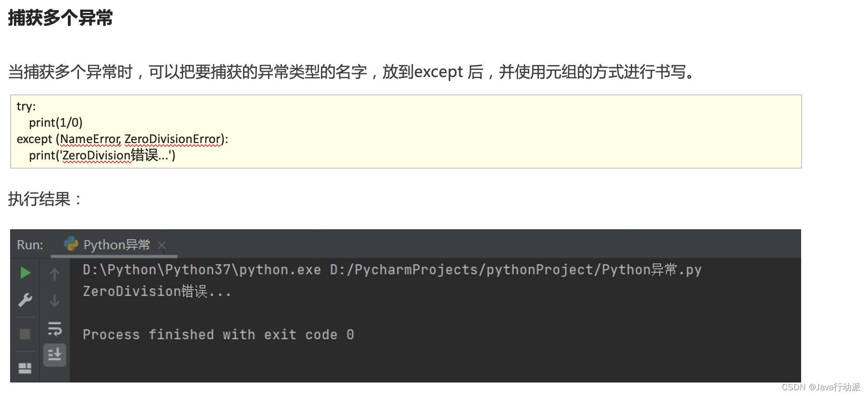868x396 pixels.
Task: Toggle Scroll to End in console
Action: pos(54,355)
